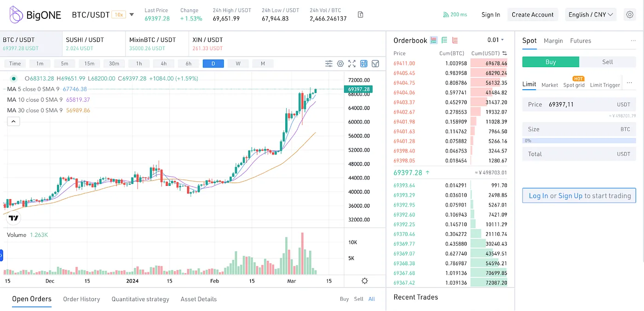Select the Limit Trigger order type
The height and width of the screenshot is (311, 644).
[605, 85]
